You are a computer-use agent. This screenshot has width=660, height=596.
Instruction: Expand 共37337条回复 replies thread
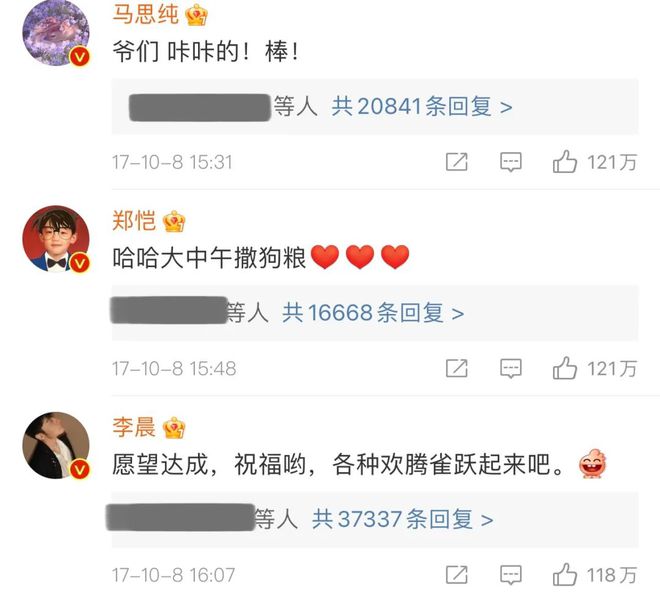pos(402,519)
